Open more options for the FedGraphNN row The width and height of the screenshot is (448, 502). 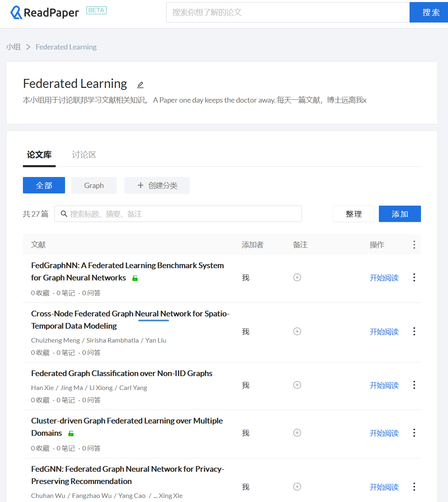point(414,278)
